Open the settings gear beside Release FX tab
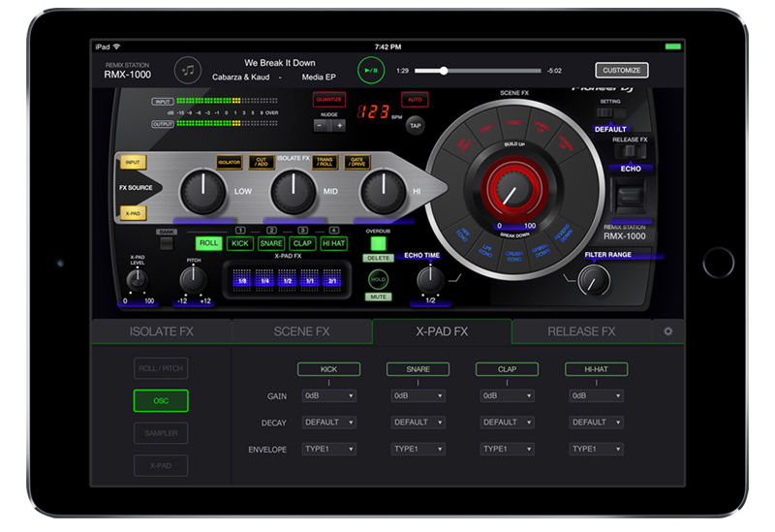This screenshot has height=532, width=775. click(666, 331)
